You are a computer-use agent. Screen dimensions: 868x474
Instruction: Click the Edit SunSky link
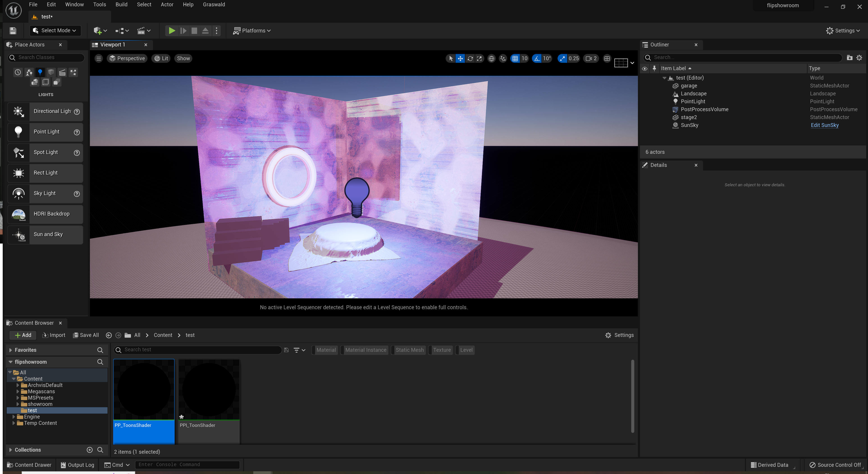pyautogui.click(x=825, y=125)
